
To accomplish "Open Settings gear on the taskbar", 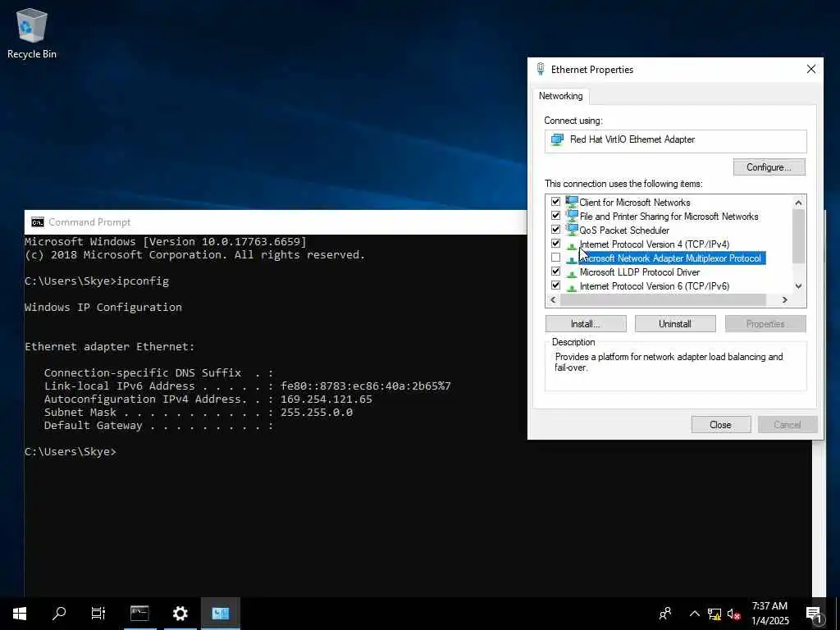I will coord(180,614).
